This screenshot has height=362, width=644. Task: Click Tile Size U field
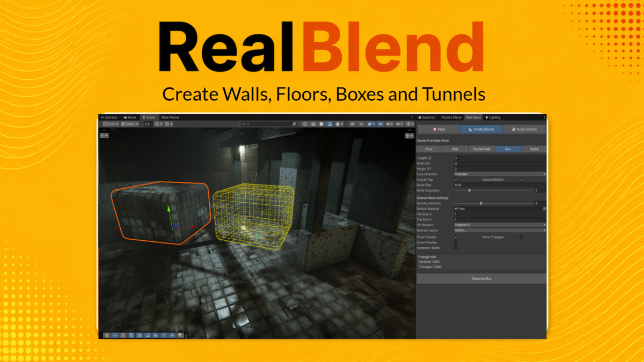(500, 214)
